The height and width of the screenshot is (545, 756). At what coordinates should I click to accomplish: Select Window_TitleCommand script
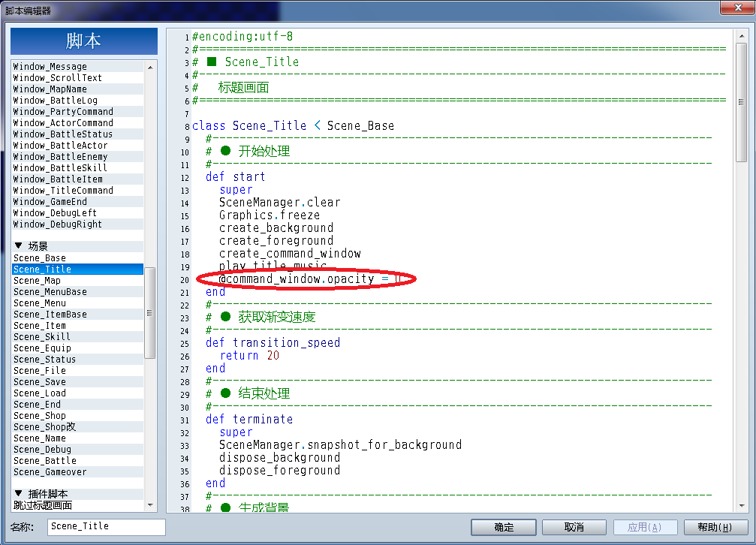[x=77, y=190]
